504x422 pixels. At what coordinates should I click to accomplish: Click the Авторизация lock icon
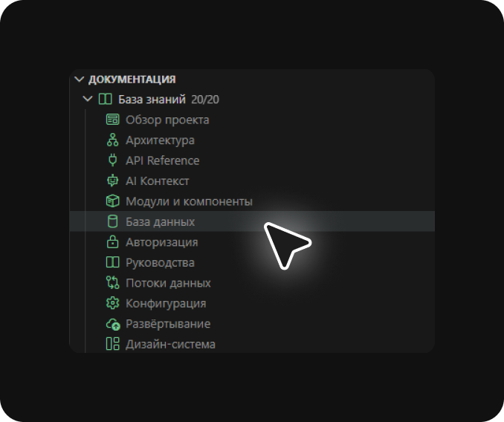point(112,242)
